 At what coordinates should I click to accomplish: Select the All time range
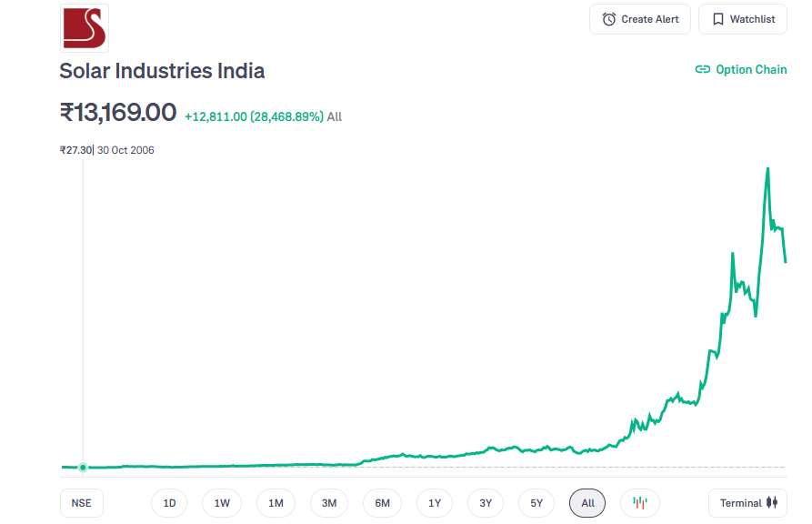click(x=587, y=503)
